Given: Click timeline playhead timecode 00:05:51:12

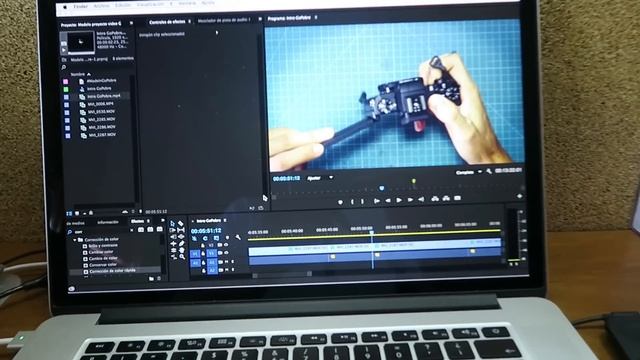Looking at the screenshot, I should point(206,231).
